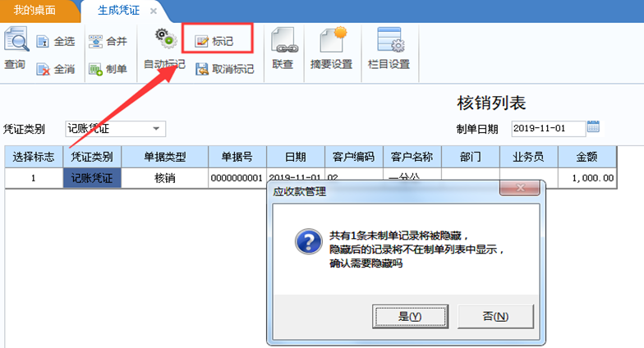Cancel marks with 取消标记
Image resolution: width=644 pixels, height=348 pixels.
(x=225, y=69)
